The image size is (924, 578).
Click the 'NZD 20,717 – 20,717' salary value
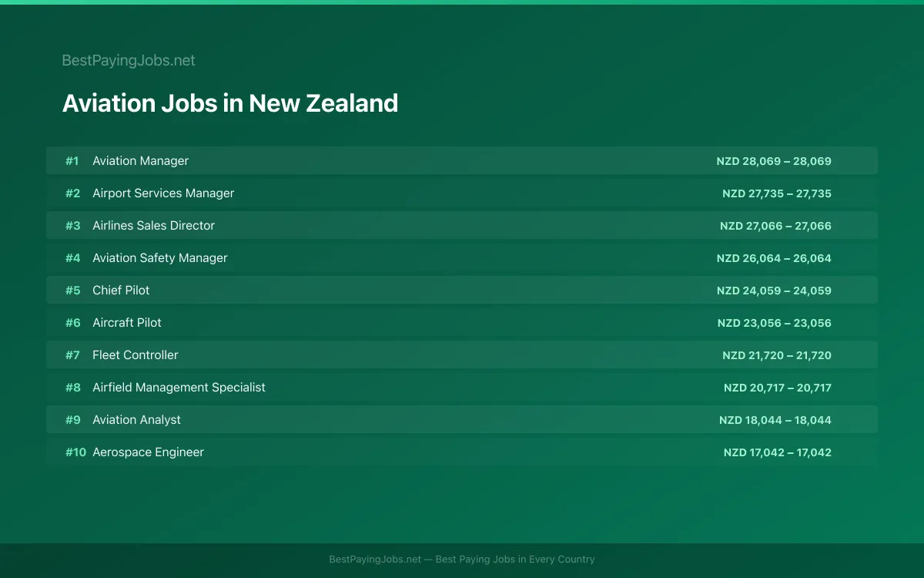tap(778, 388)
